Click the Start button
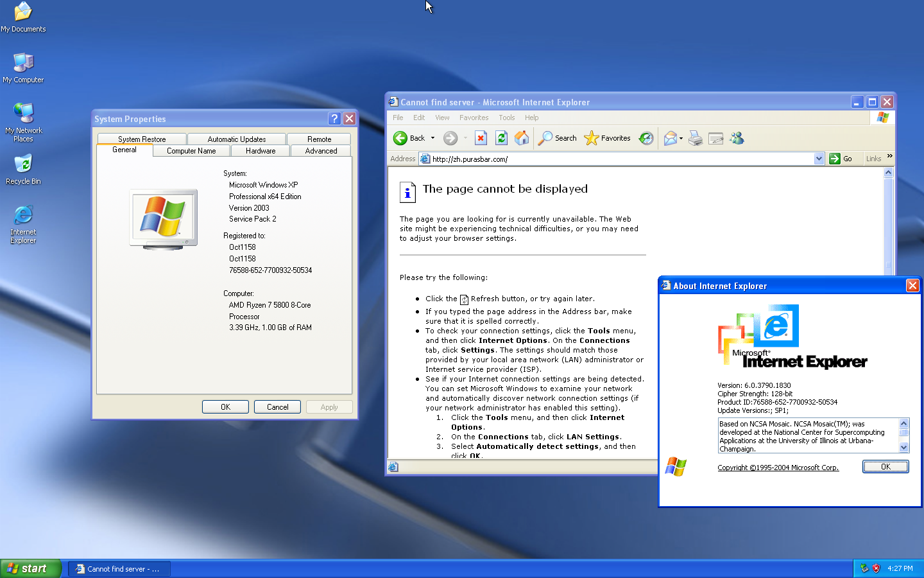Screen dimensions: 924x578 click(31, 568)
